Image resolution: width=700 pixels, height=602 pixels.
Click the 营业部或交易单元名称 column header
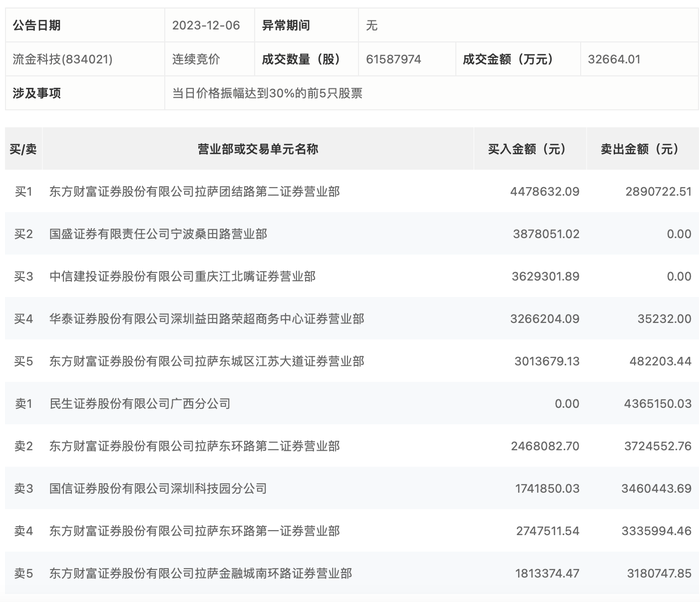click(x=258, y=149)
